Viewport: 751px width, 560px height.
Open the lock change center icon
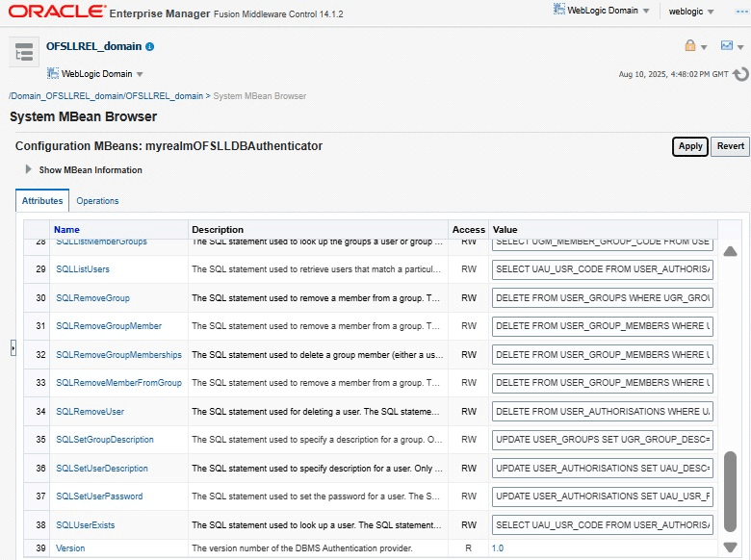[x=690, y=45]
